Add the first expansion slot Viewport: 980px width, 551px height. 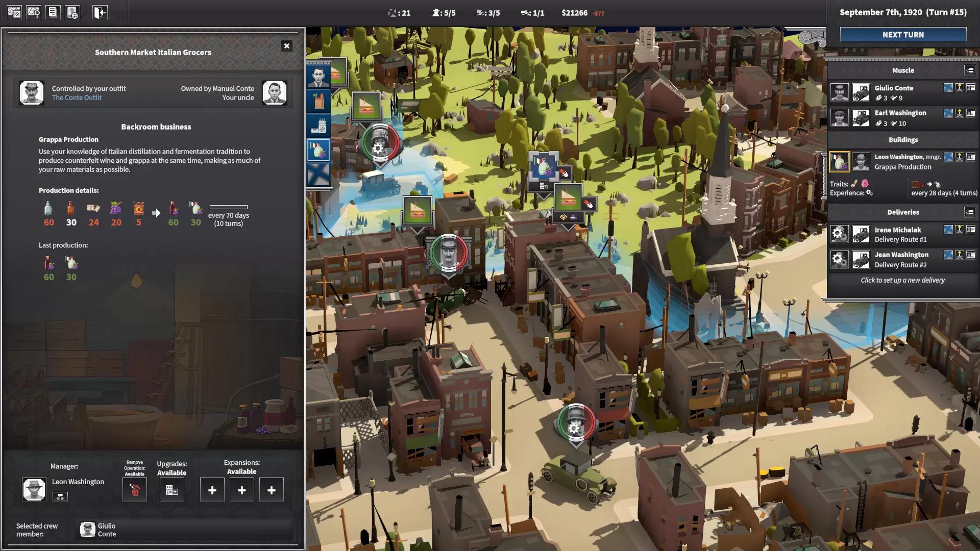212,490
